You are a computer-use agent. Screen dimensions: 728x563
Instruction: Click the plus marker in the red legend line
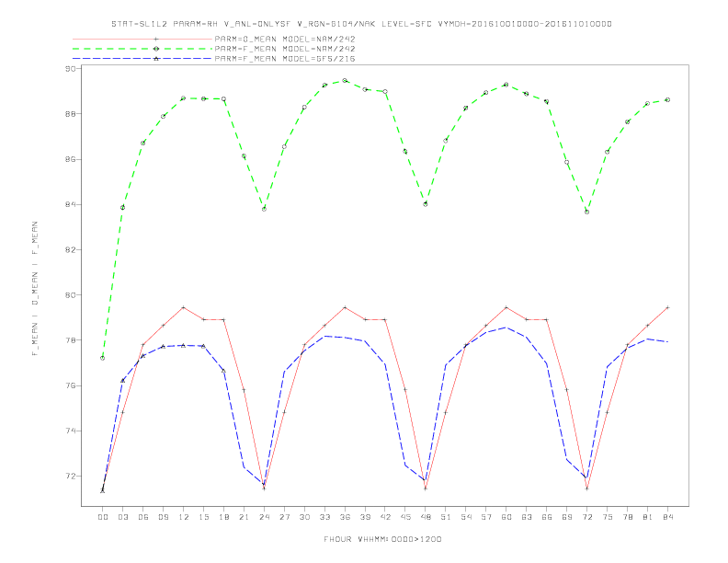tap(156, 39)
